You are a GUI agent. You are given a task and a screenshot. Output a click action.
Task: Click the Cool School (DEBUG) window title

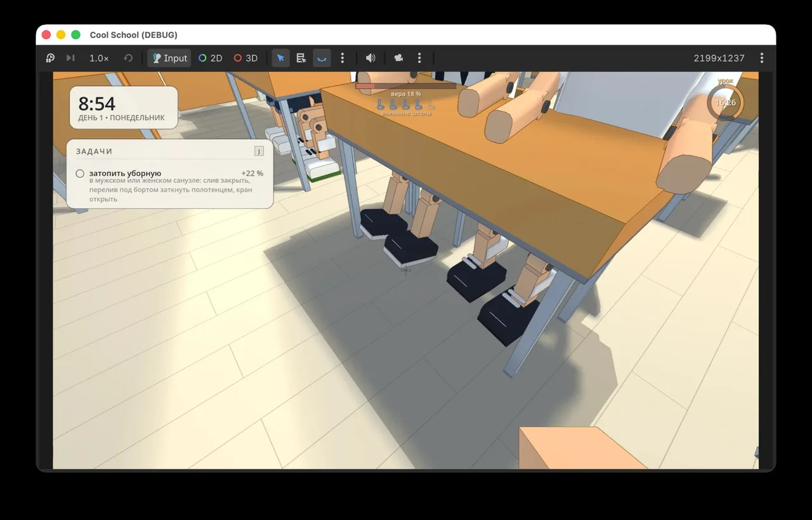tap(134, 35)
